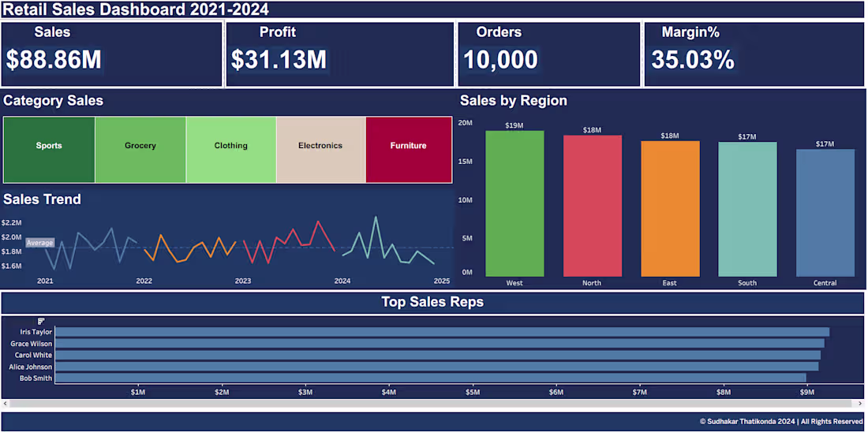Image resolution: width=868 pixels, height=432 pixels.
Task: Click the red North region bar
Action: click(x=593, y=206)
